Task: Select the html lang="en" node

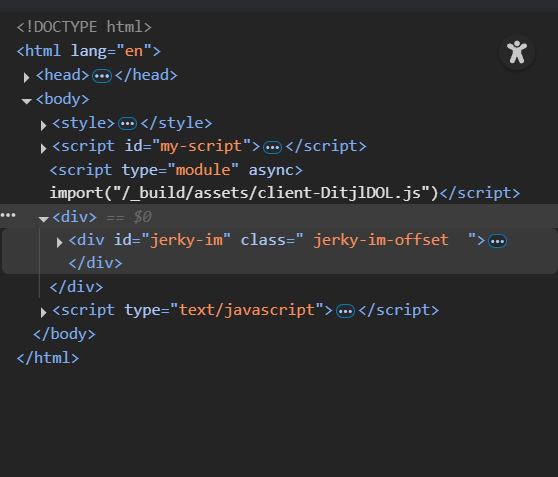Action: 89,51
